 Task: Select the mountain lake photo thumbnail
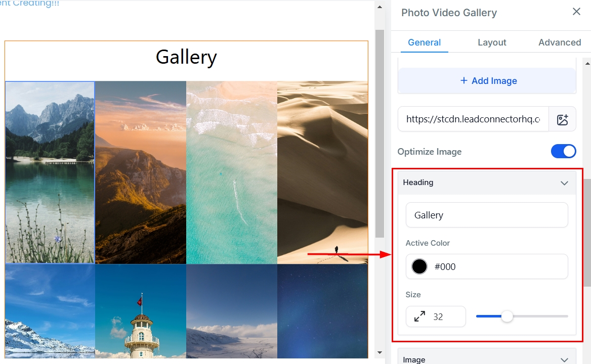point(50,172)
